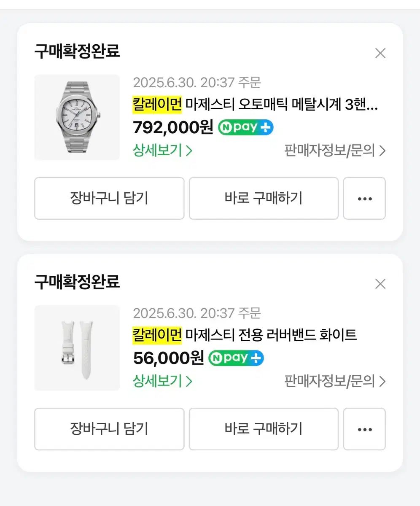
Task: Open more options for the rubber band order
Action: click(x=364, y=429)
